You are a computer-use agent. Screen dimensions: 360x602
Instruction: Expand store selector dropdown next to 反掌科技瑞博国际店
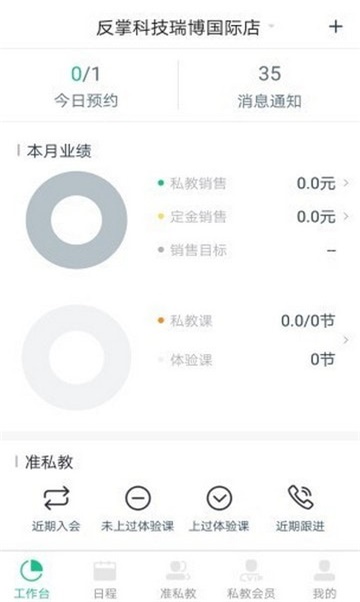[271, 26]
